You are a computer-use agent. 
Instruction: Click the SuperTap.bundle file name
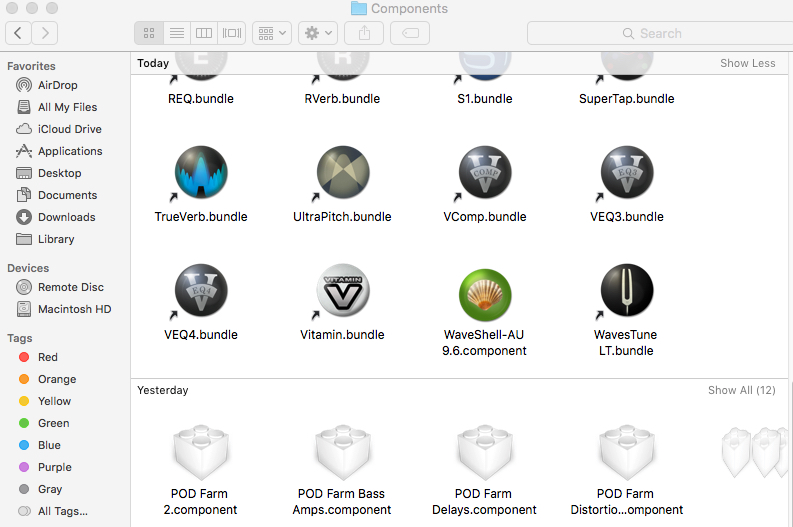pos(627,99)
